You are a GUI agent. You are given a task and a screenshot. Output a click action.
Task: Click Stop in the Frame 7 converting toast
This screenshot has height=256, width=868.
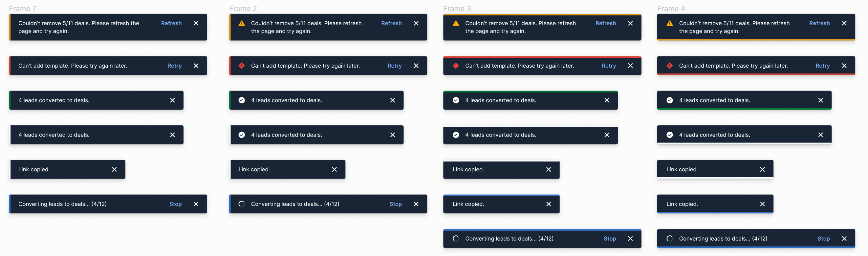pyautogui.click(x=175, y=204)
